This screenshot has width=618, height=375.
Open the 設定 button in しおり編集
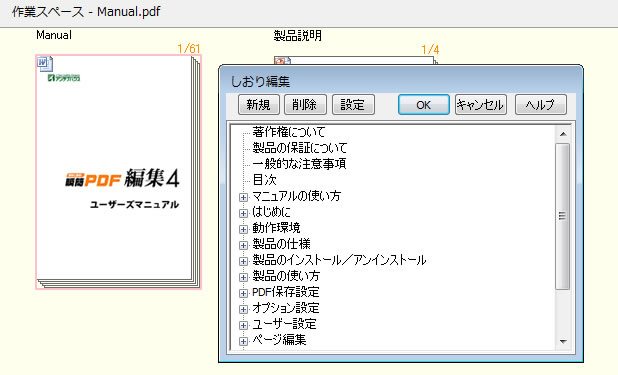tap(353, 104)
